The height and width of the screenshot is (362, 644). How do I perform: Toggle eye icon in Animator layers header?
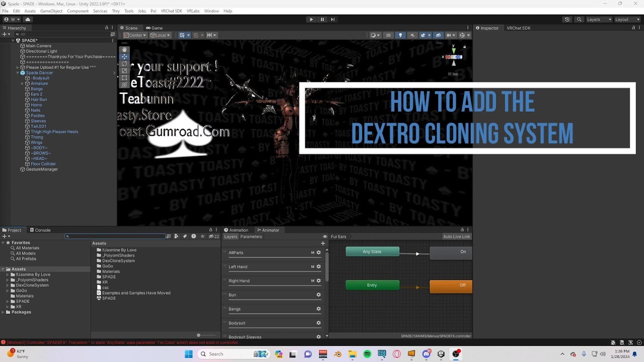point(325,237)
